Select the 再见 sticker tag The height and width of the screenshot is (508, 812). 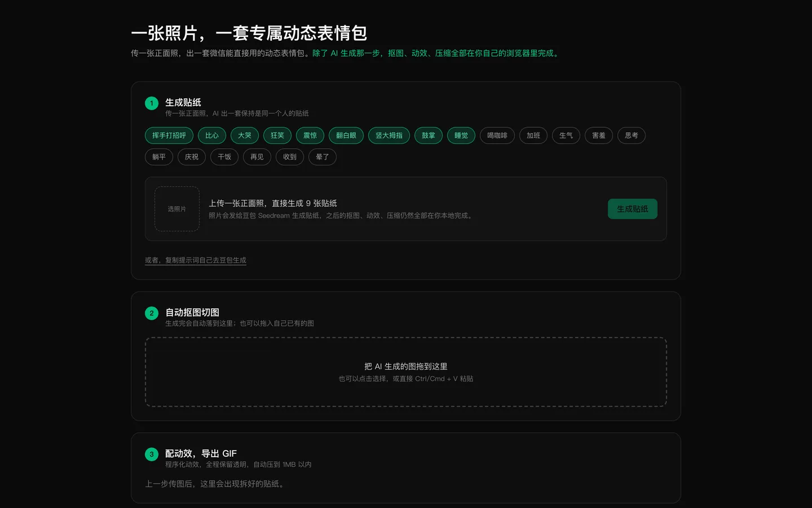pos(257,157)
